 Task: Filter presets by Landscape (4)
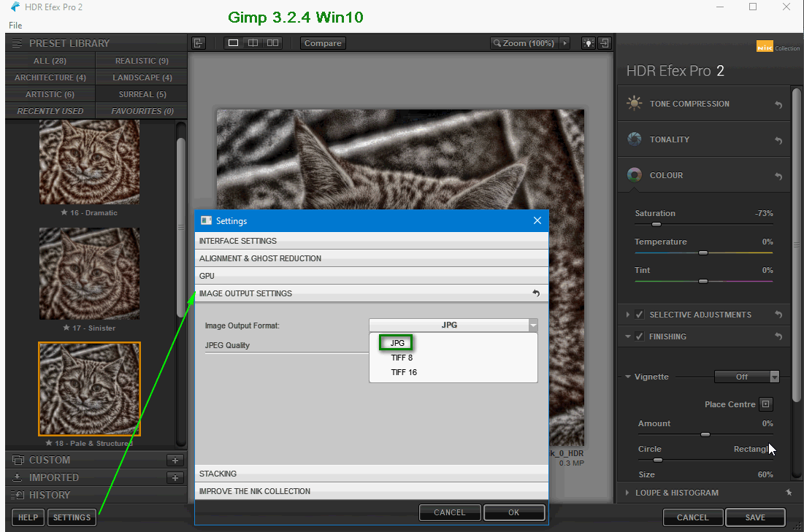142,77
